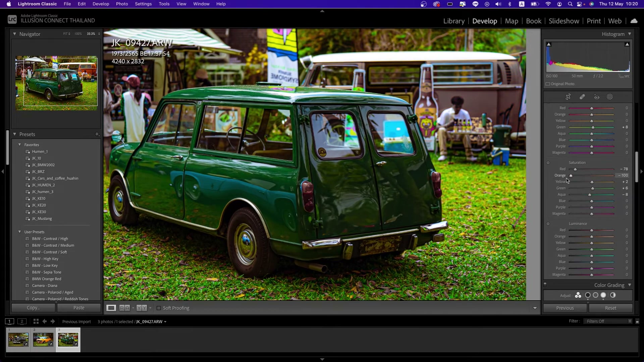
Task: Switch to the Library module
Action: click(x=454, y=21)
